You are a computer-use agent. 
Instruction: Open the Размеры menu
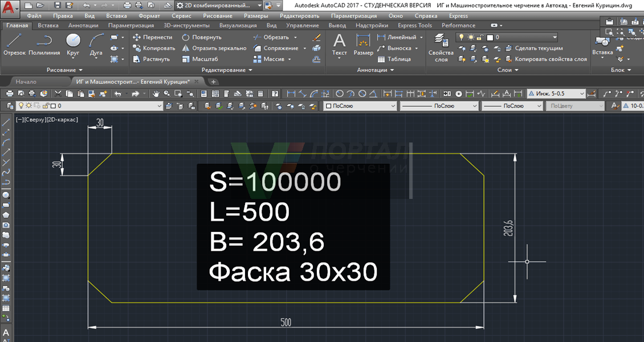coord(256,15)
